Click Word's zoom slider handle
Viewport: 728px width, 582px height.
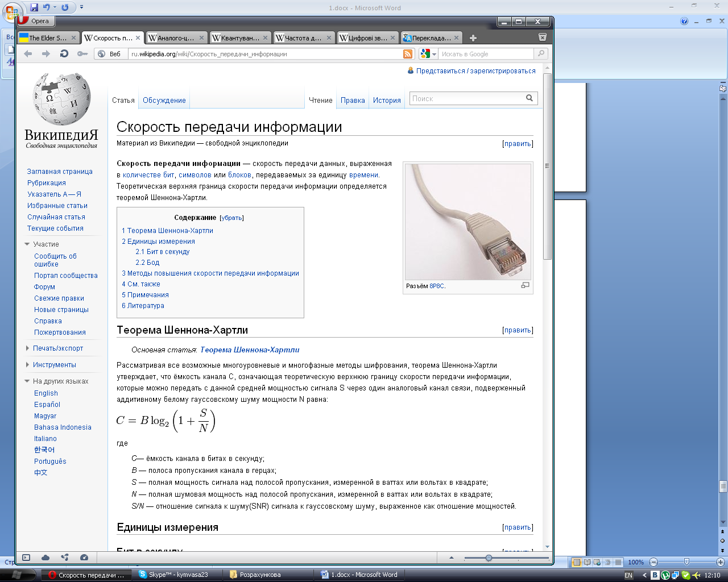tap(686, 562)
